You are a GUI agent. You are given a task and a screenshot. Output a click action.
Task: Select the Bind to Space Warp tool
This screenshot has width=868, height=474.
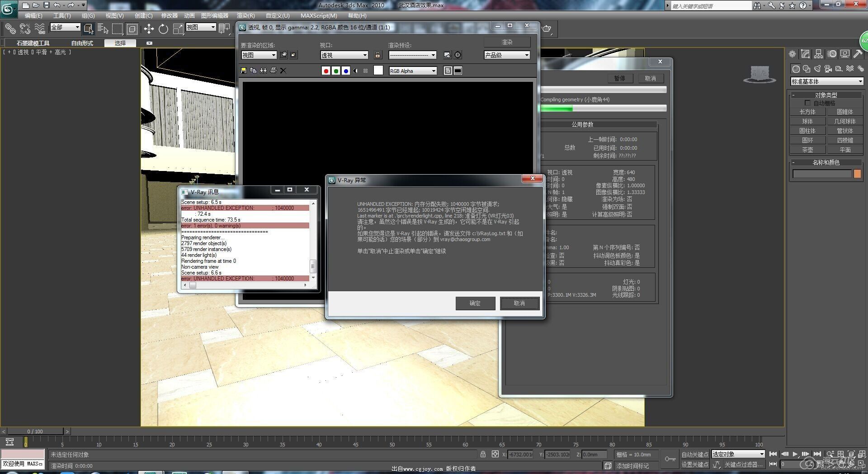40,29
